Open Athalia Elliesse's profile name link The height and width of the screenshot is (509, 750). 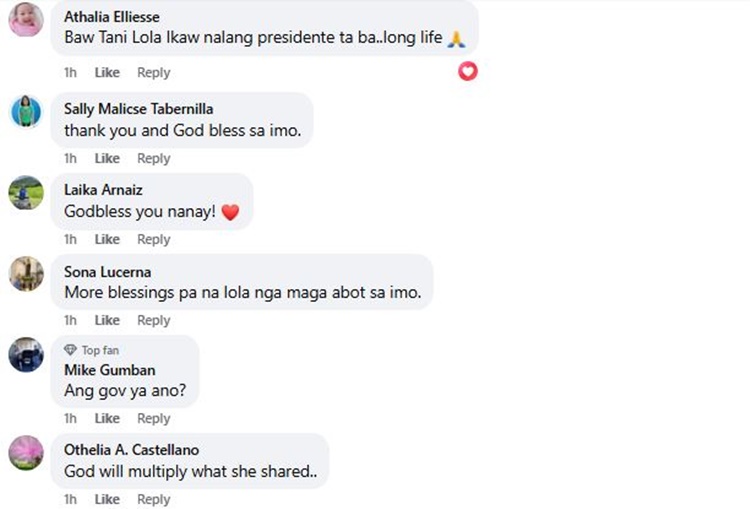pyautogui.click(x=112, y=17)
